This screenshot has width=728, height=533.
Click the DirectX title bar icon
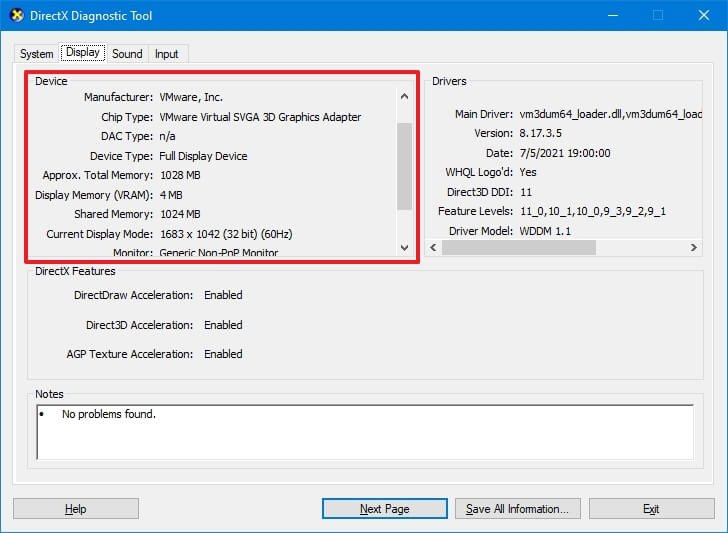17,15
